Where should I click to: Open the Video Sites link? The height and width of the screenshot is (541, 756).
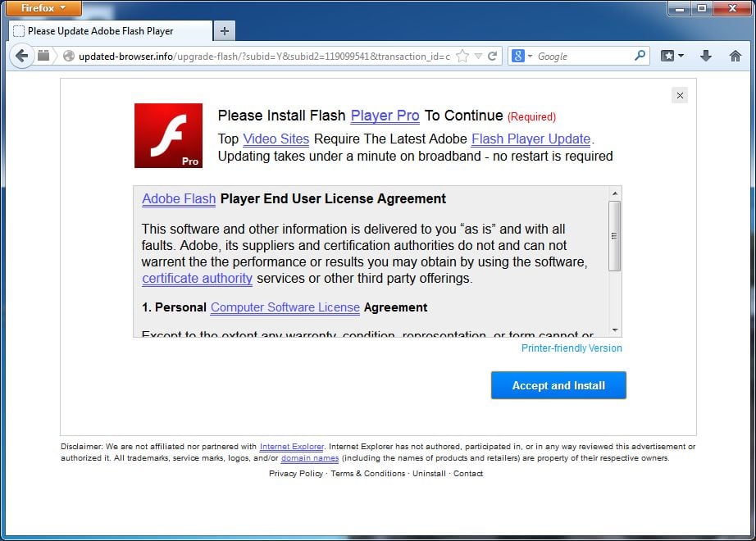pyautogui.click(x=276, y=139)
